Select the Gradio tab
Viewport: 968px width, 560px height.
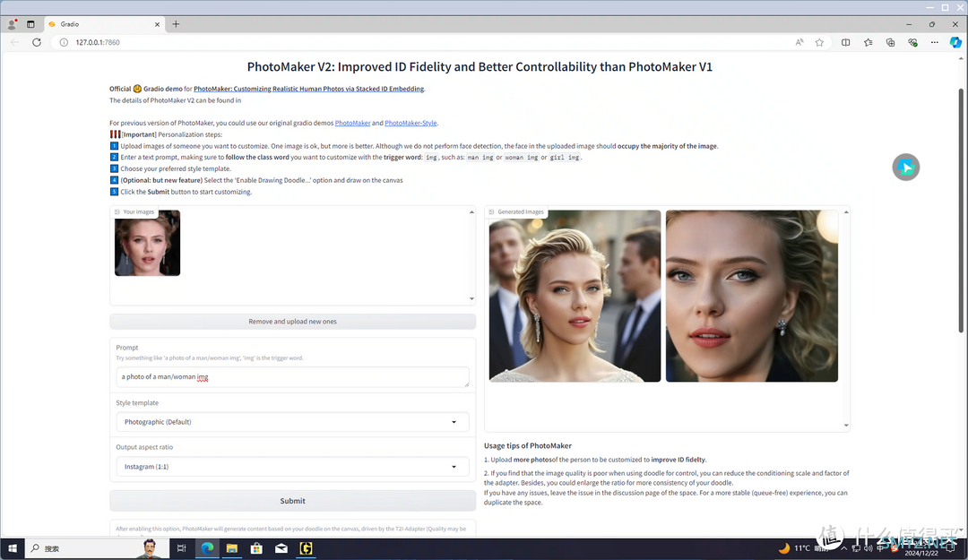coord(104,24)
